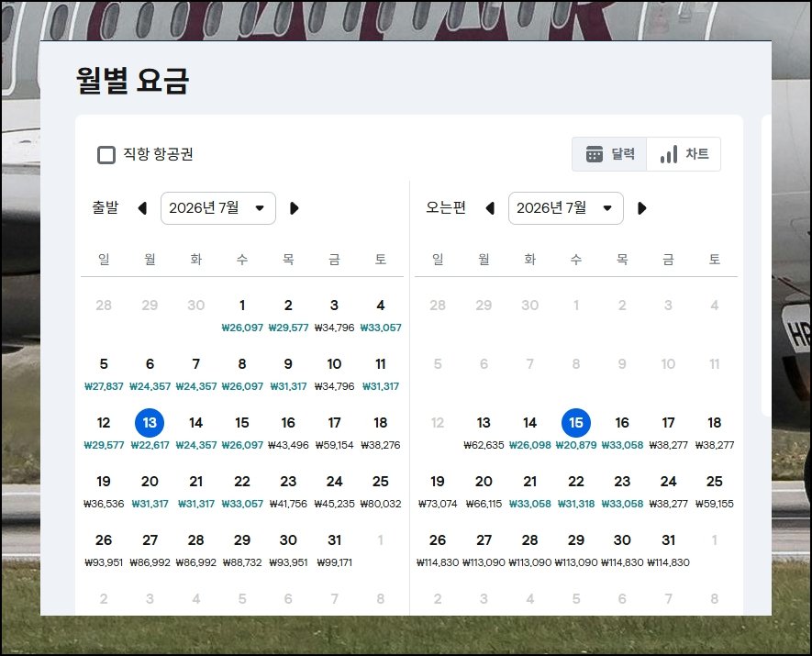Select departure July 22 priced ₩33,057
The image size is (812, 656).
click(242, 491)
